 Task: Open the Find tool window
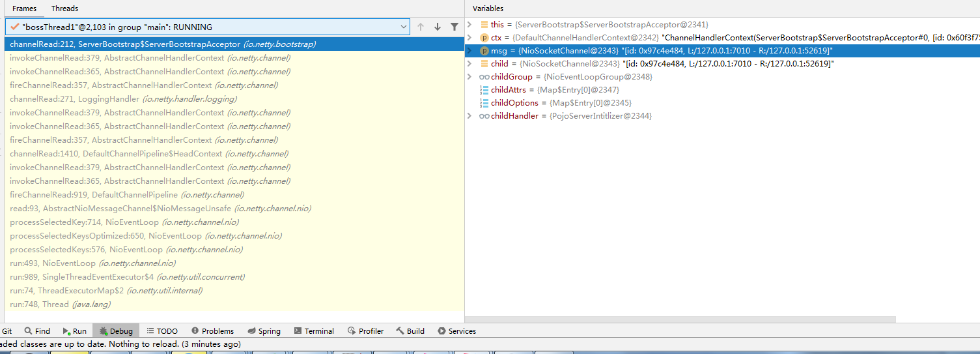pyautogui.click(x=37, y=331)
